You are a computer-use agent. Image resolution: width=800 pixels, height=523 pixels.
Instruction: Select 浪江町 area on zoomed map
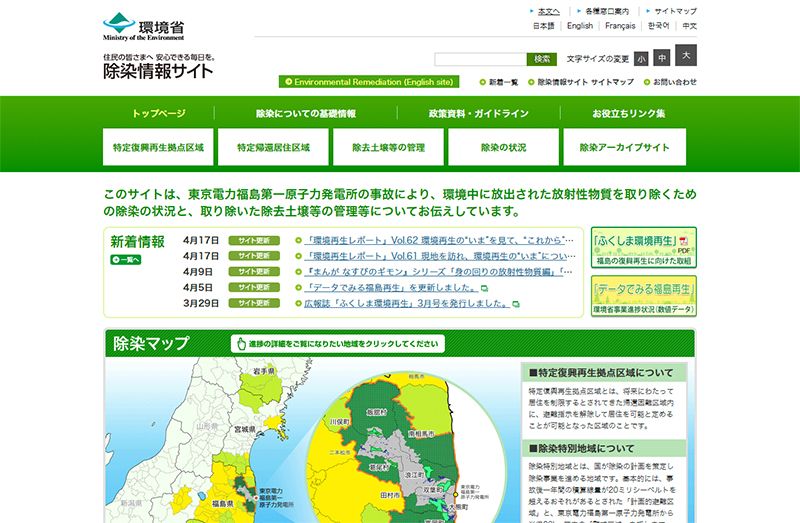414,475
